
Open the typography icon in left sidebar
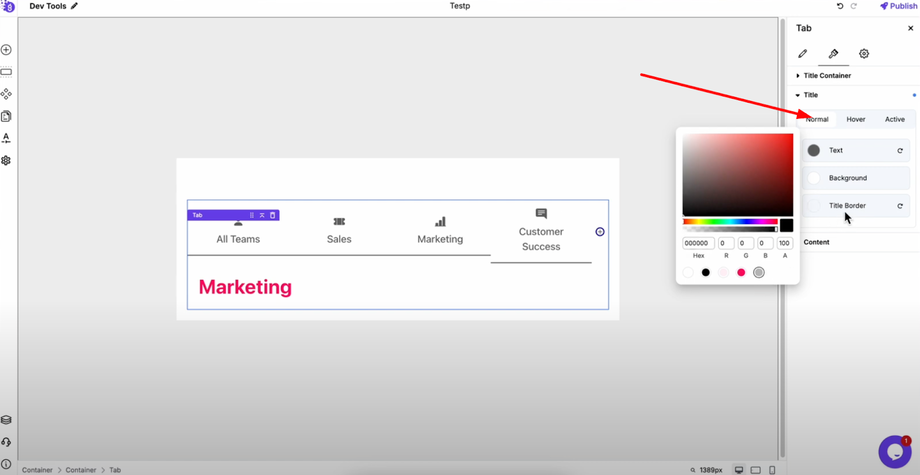pyautogui.click(x=6, y=138)
